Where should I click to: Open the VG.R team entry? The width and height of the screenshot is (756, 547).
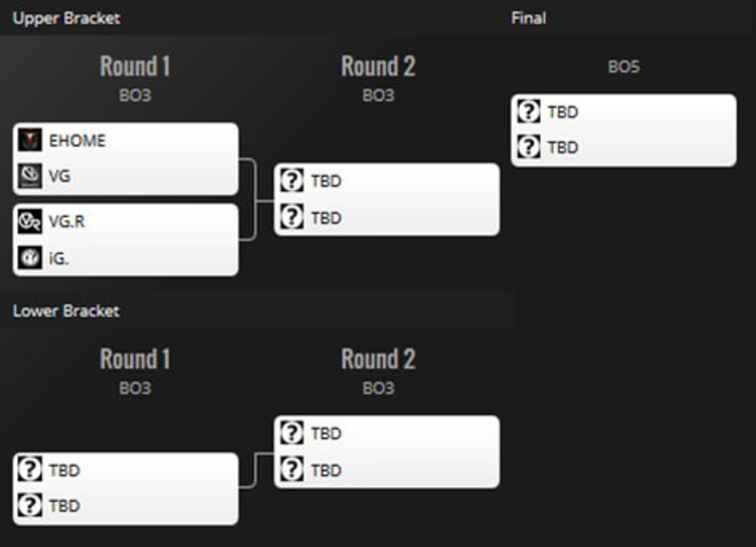coord(67,222)
